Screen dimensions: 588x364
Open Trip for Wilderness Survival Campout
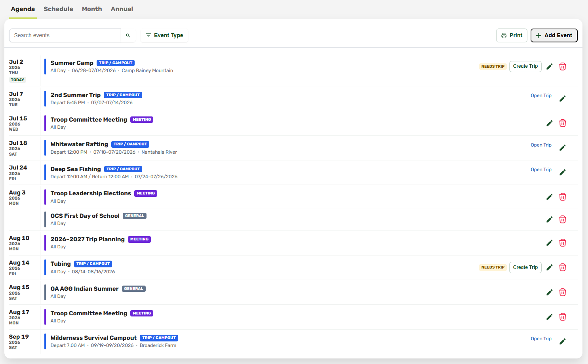click(541, 339)
